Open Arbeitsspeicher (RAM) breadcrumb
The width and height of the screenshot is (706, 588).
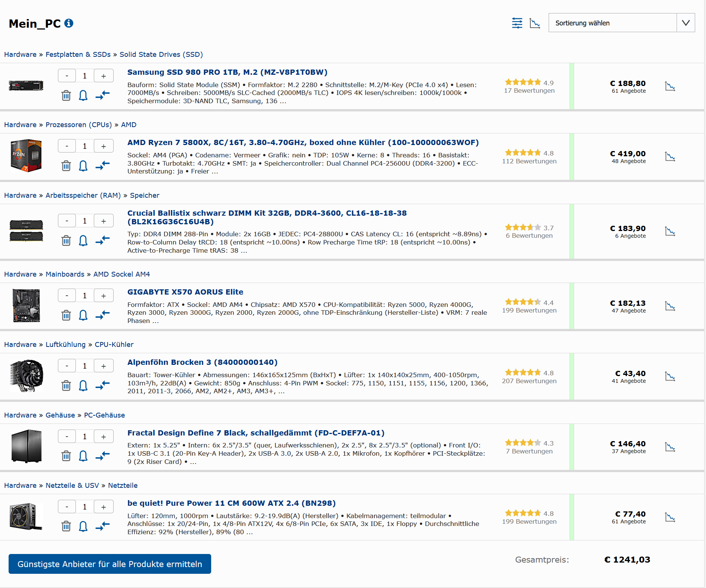83,195
